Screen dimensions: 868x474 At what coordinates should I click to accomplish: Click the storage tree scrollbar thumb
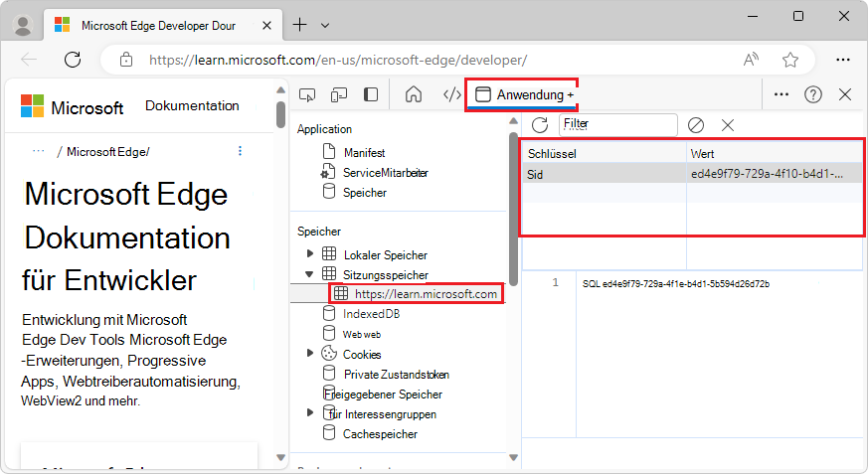pyautogui.click(x=513, y=209)
